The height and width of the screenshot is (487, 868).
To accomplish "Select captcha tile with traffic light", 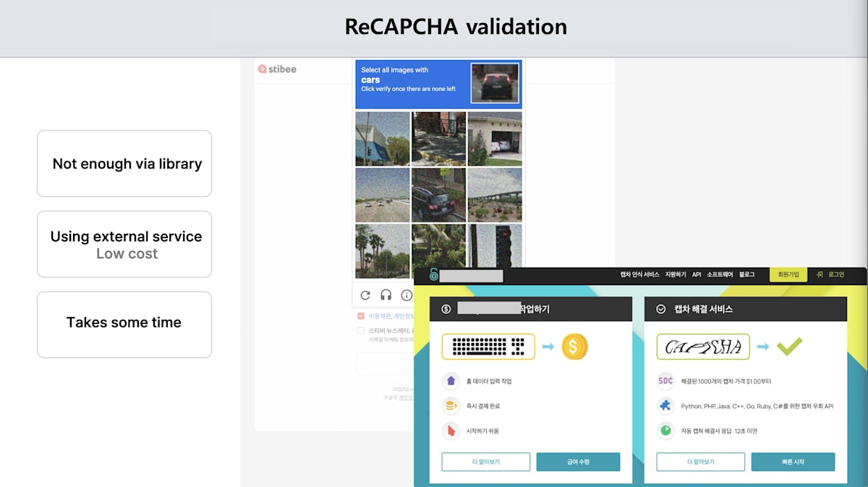I will click(x=495, y=246).
